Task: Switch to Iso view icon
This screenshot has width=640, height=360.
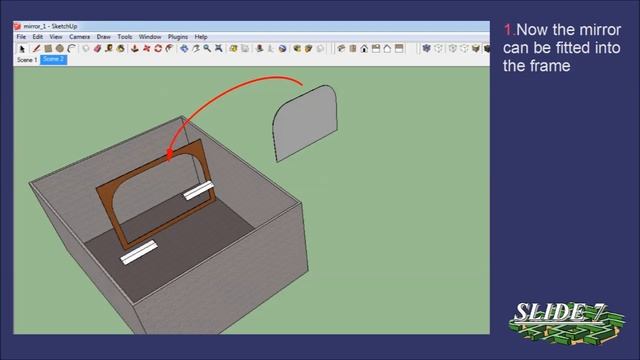Action: pos(341,49)
